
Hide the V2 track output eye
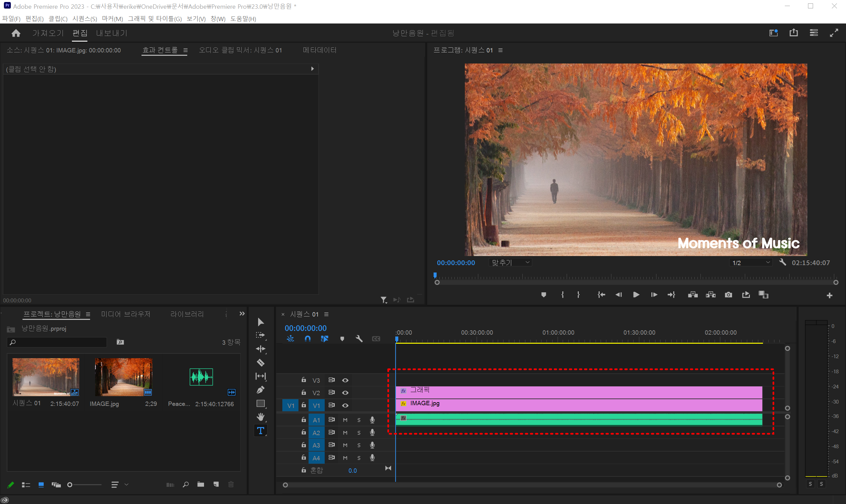pos(345,393)
